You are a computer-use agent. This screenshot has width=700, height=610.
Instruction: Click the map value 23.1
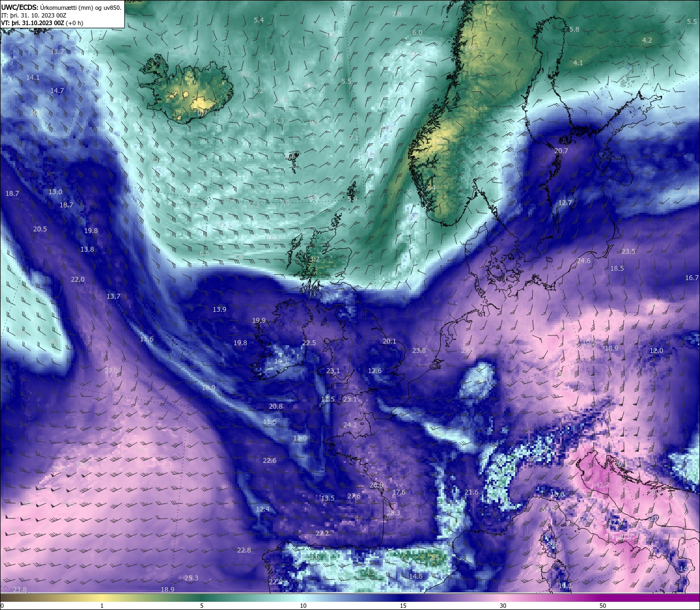click(x=333, y=371)
